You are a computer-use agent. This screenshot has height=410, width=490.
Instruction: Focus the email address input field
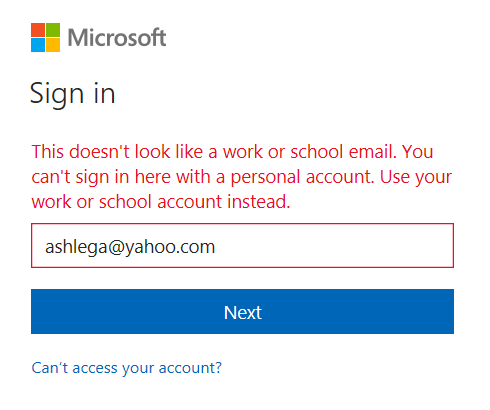(x=242, y=245)
